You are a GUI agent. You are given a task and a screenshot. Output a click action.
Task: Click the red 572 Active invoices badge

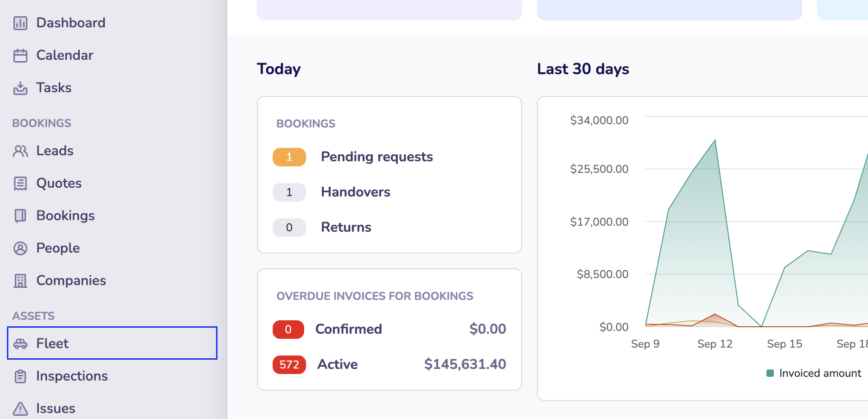(289, 365)
